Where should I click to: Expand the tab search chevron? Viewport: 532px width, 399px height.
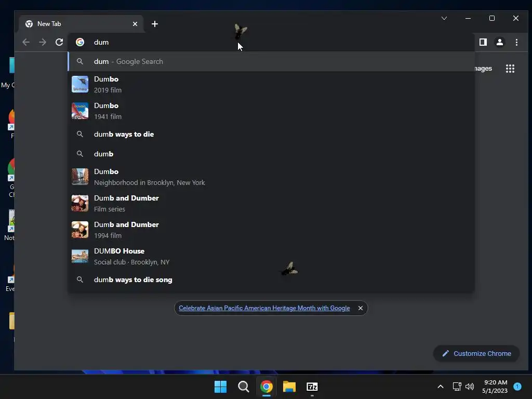coord(444,18)
